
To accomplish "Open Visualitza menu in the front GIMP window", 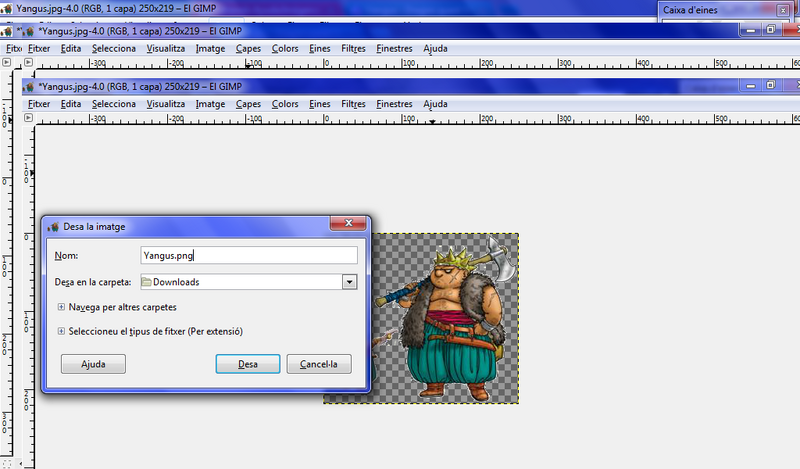I will 166,104.
